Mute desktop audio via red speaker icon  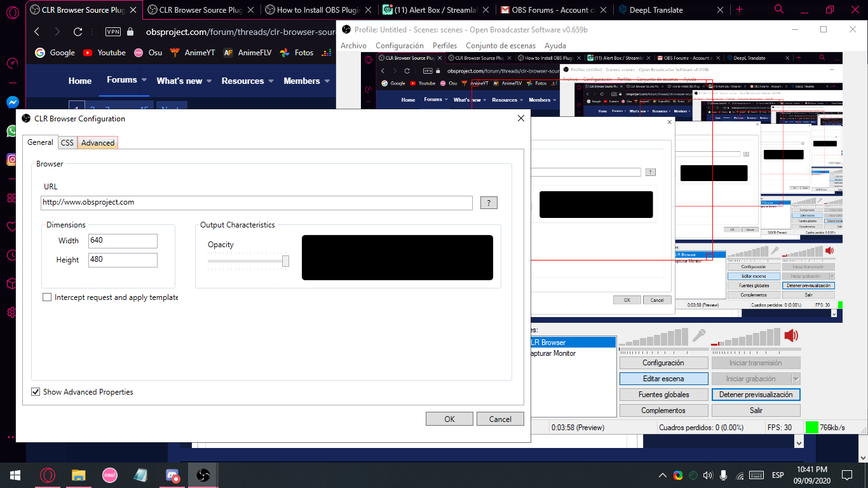(791, 335)
